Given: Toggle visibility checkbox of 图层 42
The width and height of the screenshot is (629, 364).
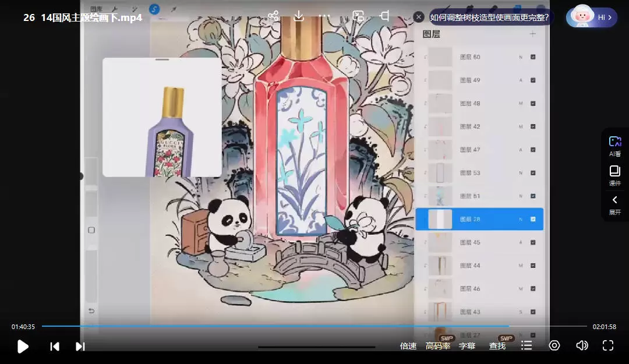Looking at the screenshot, I should 533,126.
